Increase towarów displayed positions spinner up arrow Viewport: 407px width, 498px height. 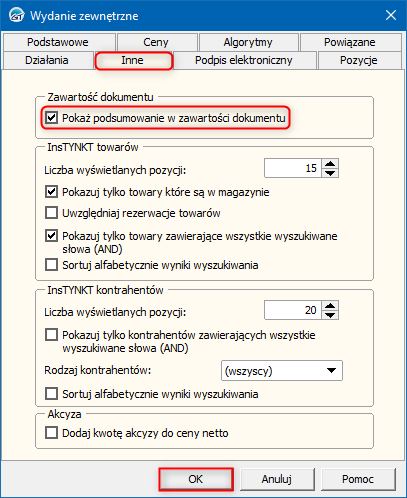tap(330, 164)
